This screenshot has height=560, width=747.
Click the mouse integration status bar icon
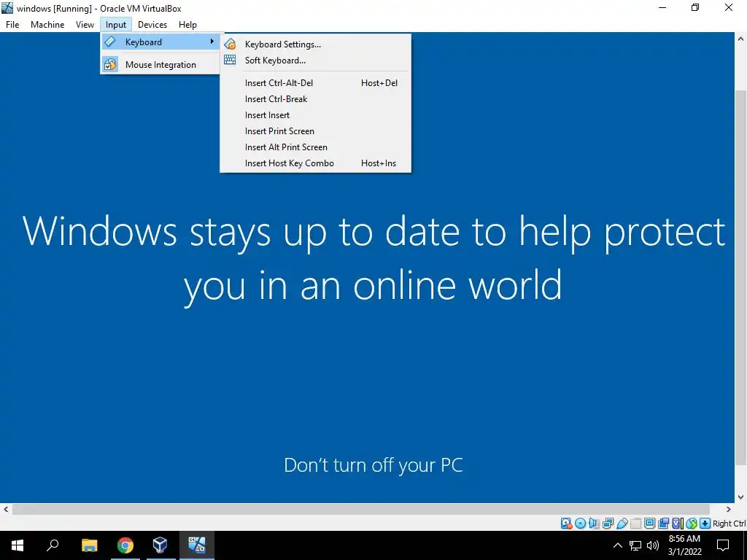point(692,524)
